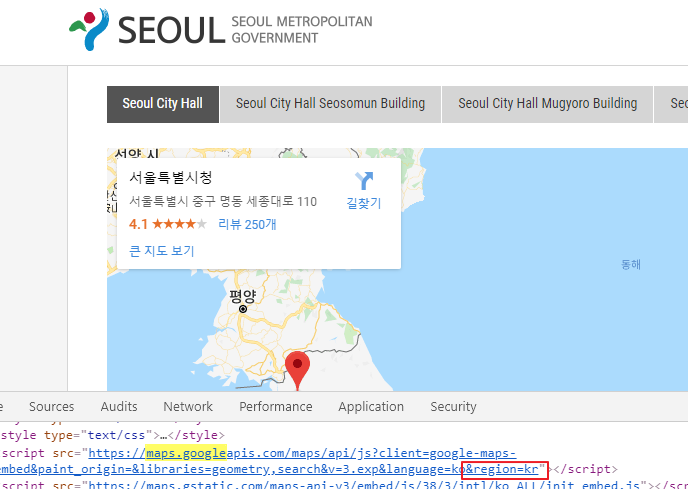Open the DevTools Sources tab
Screen dimensions: 688x489
(x=51, y=406)
